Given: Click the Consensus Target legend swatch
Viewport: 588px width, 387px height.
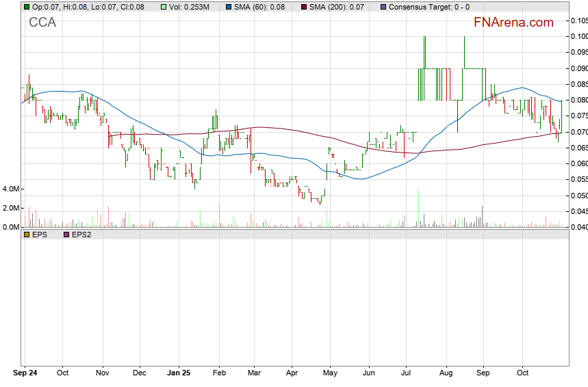Looking at the screenshot, I should coord(383,7).
